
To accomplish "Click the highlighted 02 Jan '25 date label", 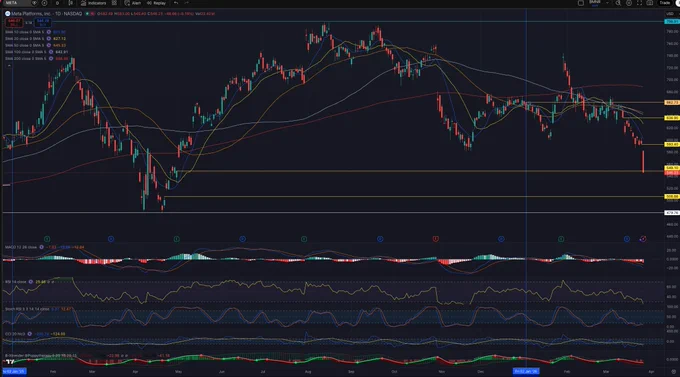I will (14, 371).
